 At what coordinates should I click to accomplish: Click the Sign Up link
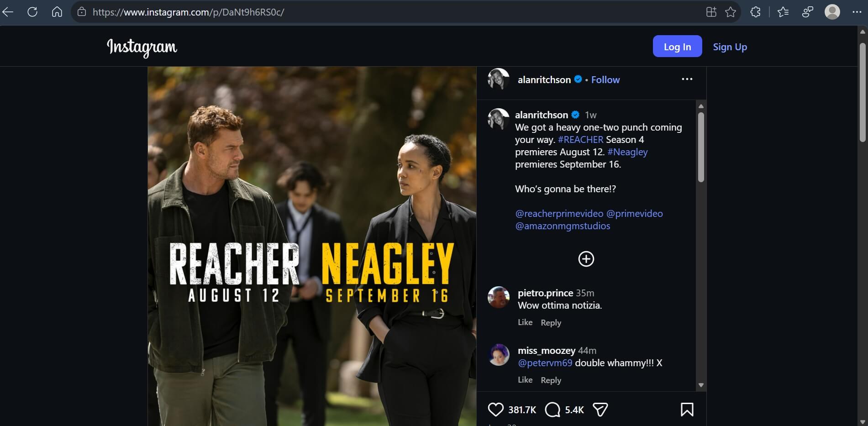(730, 47)
